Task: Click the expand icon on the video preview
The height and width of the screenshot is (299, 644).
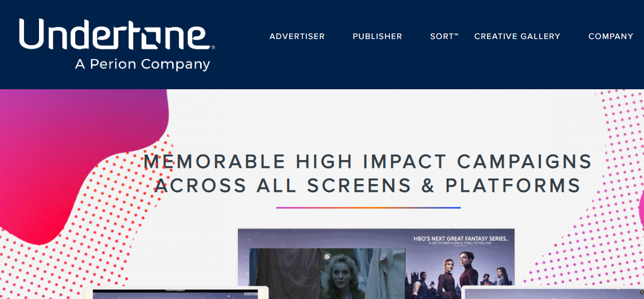Action: 327,257
